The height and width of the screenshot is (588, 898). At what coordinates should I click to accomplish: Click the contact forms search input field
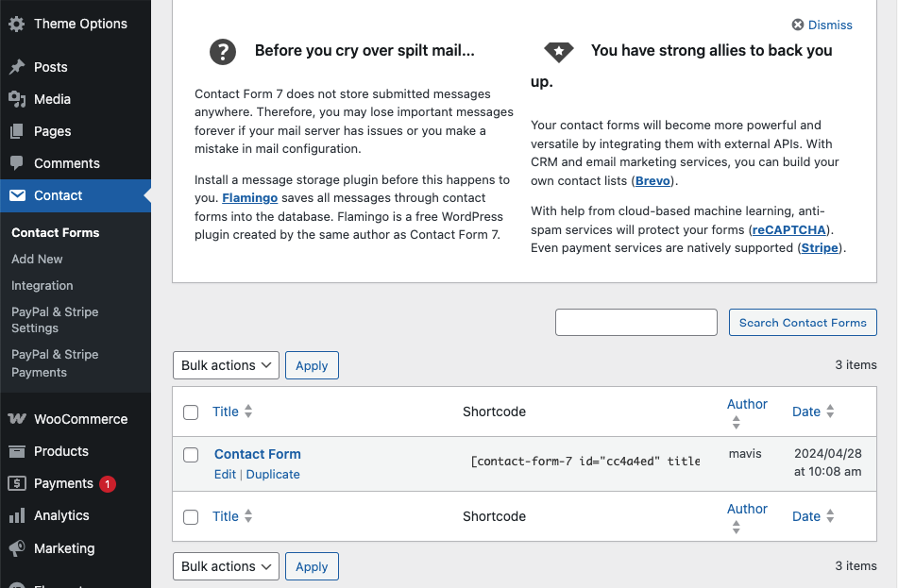pyautogui.click(x=636, y=323)
